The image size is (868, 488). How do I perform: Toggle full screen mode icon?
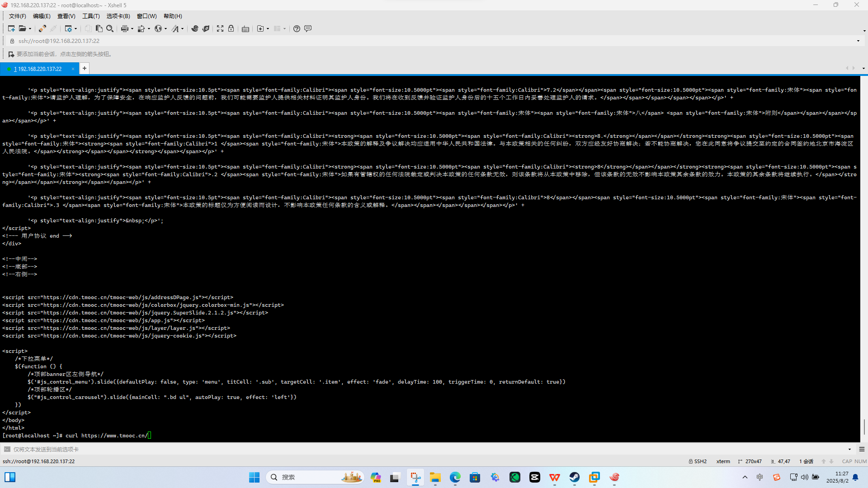220,28
